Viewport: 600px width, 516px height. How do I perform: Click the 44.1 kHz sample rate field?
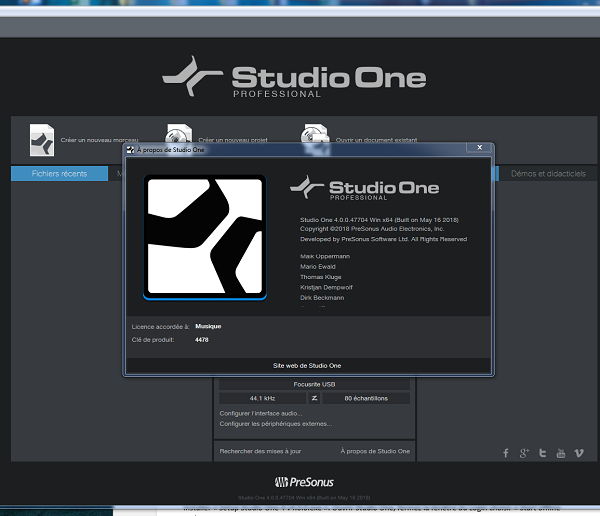pos(262,398)
